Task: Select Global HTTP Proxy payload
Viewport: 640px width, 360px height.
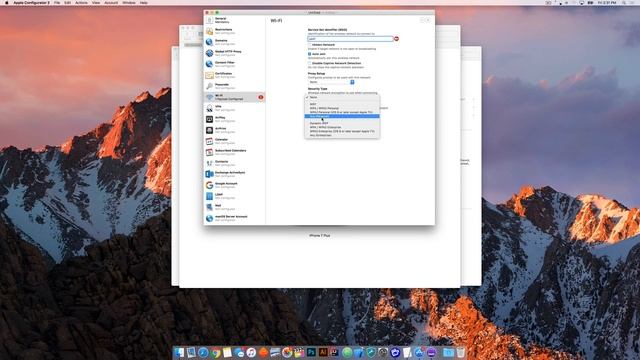Action: pyautogui.click(x=234, y=53)
